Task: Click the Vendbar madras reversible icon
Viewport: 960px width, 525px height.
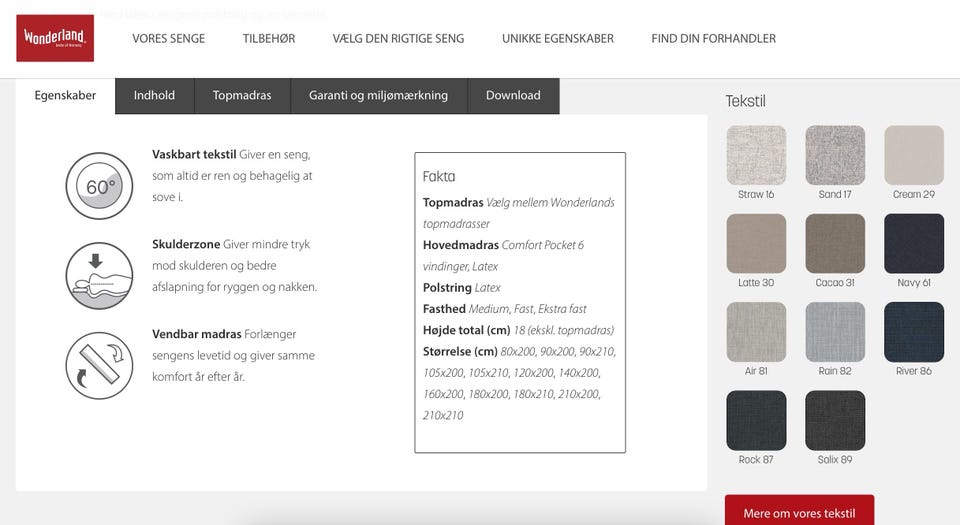Action: [99, 365]
